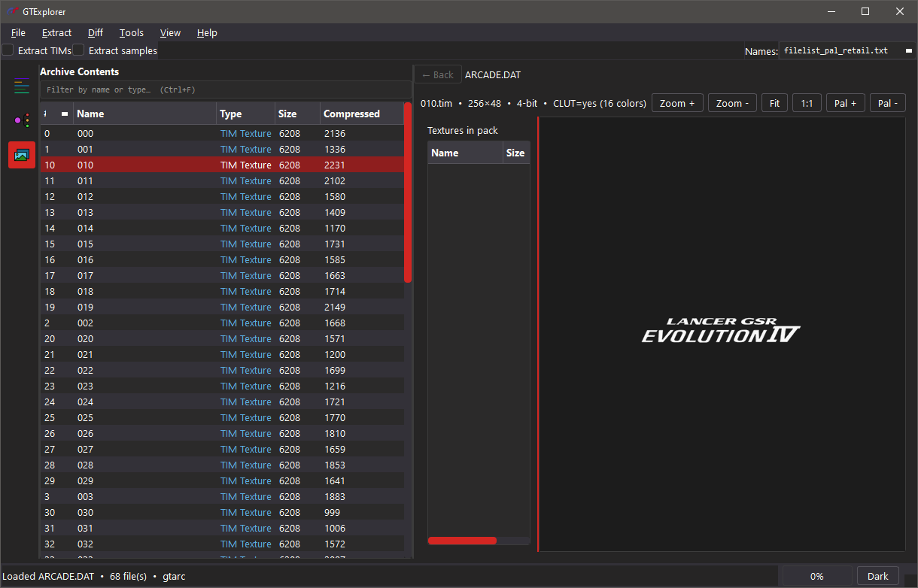
Task: Sort archive by the Type column header
Action: (x=246, y=114)
